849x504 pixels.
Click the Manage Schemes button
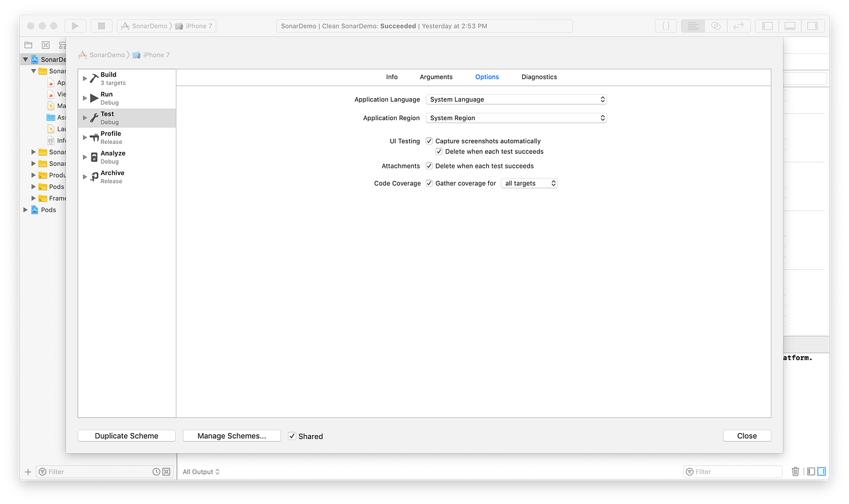231,436
